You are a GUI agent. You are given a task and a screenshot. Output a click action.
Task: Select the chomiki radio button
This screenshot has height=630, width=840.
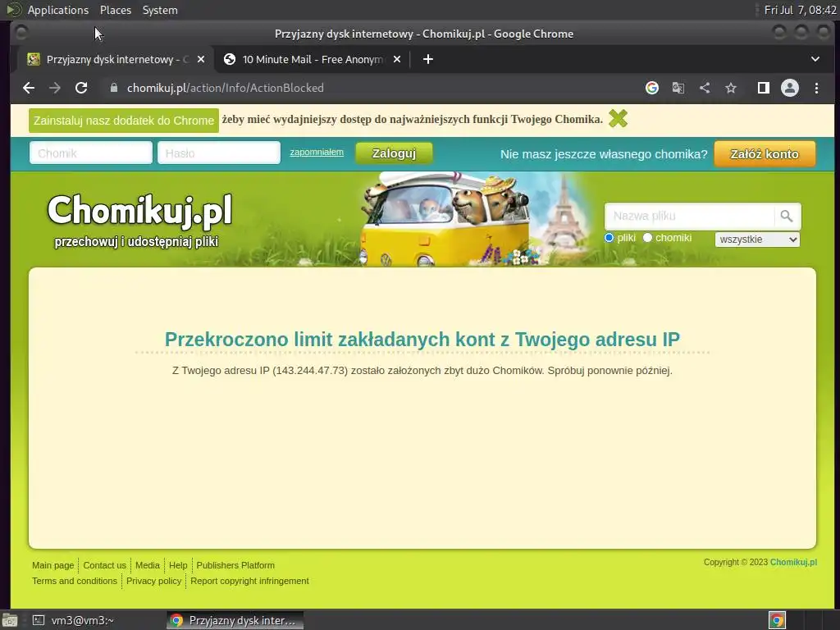pyautogui.click(x=648, y=237)
